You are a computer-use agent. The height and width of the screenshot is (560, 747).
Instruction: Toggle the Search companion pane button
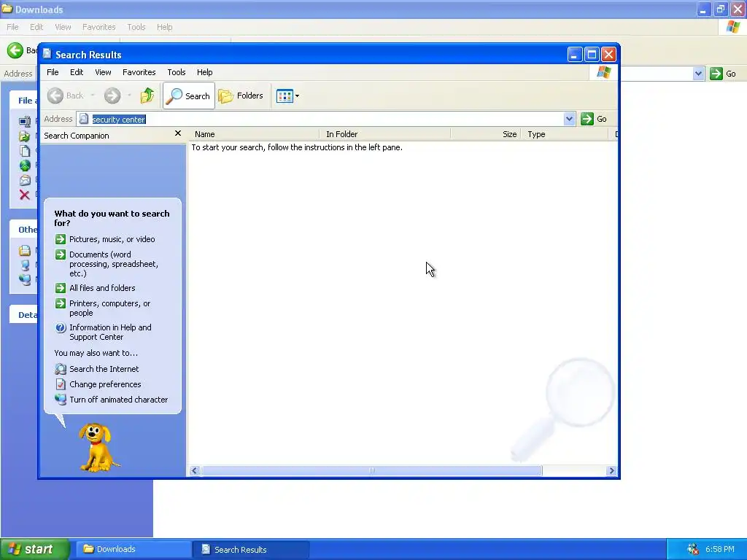pos(189,96)
